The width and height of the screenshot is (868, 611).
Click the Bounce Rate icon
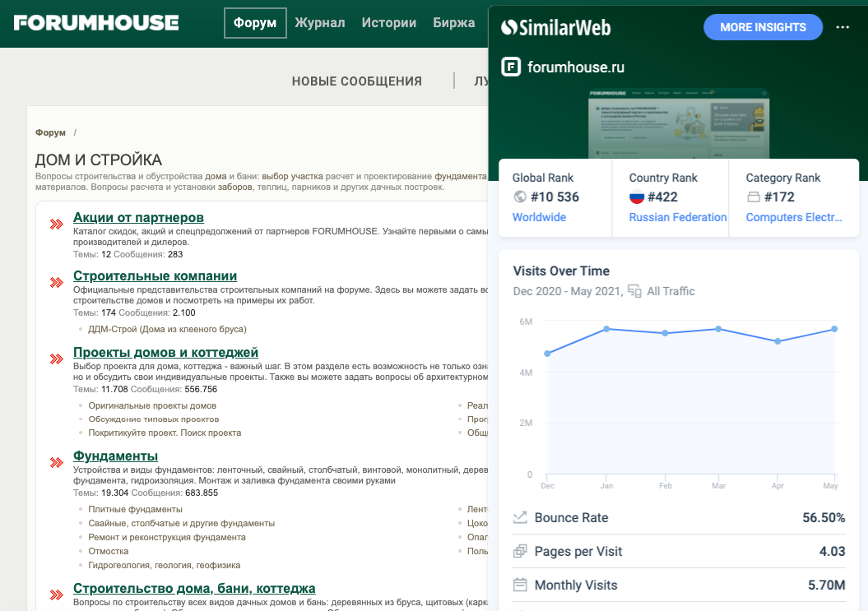[520, 517]
